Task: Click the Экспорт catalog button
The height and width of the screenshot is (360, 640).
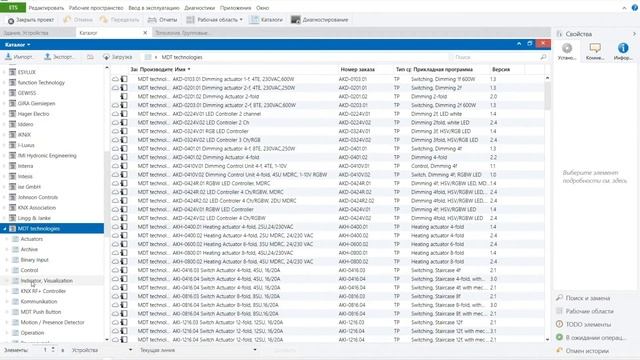Action: [x=59, y=57]
